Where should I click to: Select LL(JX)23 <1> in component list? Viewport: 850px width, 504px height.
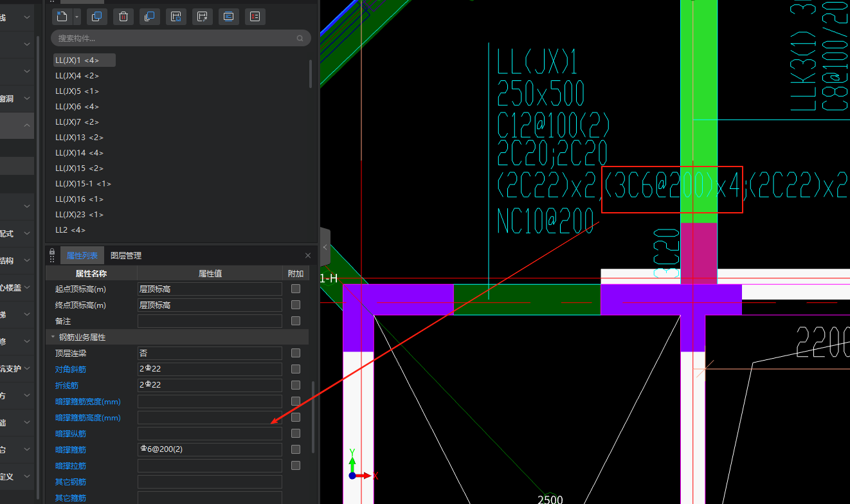pos(79,215)
